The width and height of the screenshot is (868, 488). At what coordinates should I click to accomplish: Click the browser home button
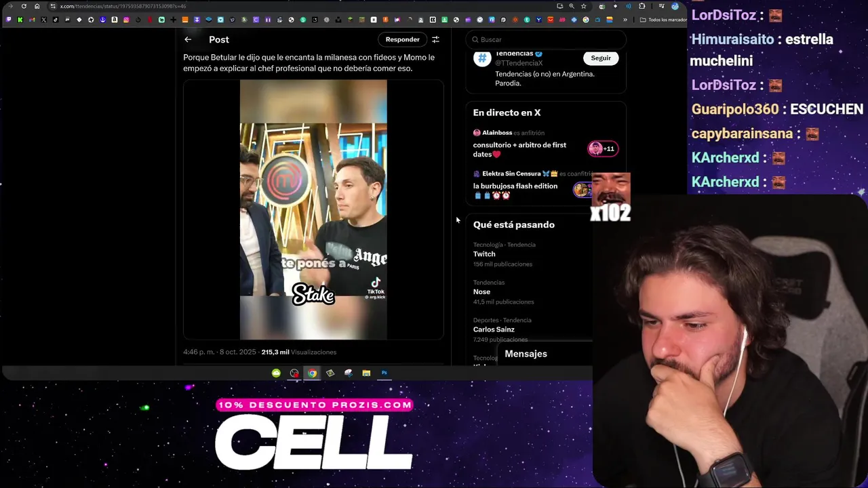(x=37, y=6)
